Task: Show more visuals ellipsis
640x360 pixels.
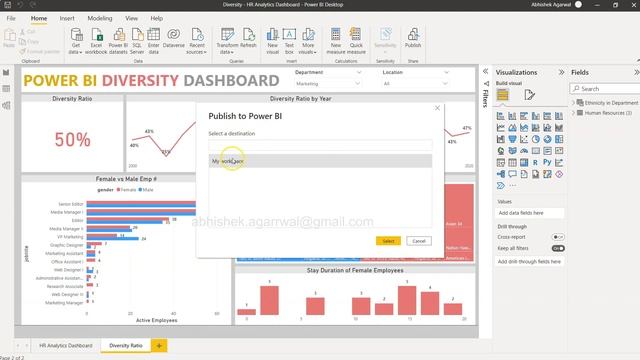Action: coord(512,186)
